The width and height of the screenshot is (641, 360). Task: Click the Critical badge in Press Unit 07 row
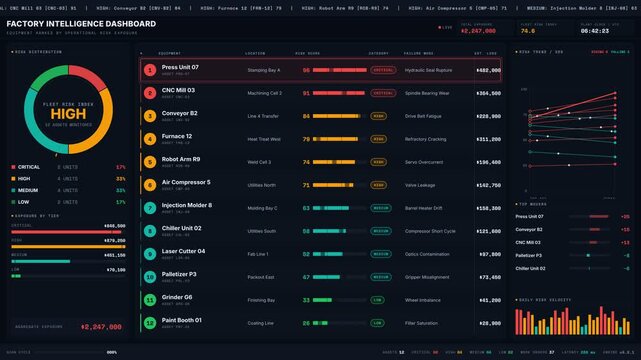pos(383,70)
